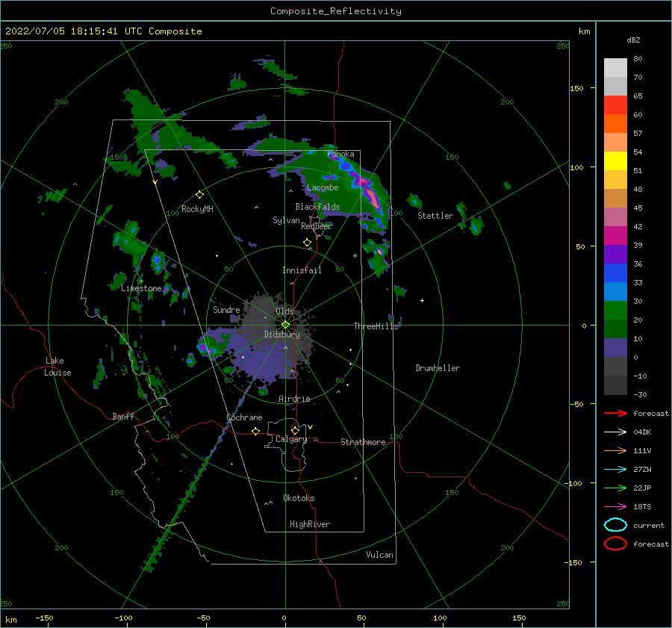Screen dimensions: 672x628
Task: Click the Olds city label
Action: (x=284, y=311)
